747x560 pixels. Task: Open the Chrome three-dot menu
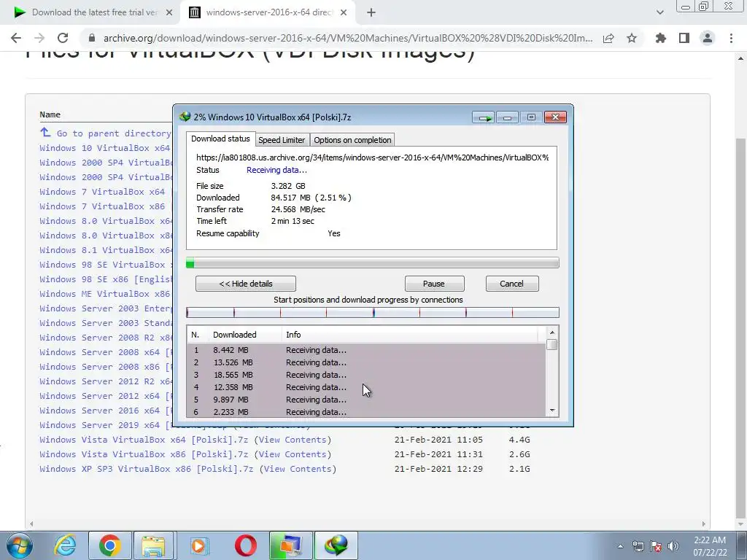tap(731, 38)
